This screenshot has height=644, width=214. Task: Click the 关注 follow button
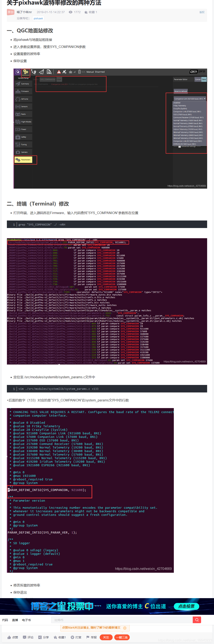[x=106, y=637]
